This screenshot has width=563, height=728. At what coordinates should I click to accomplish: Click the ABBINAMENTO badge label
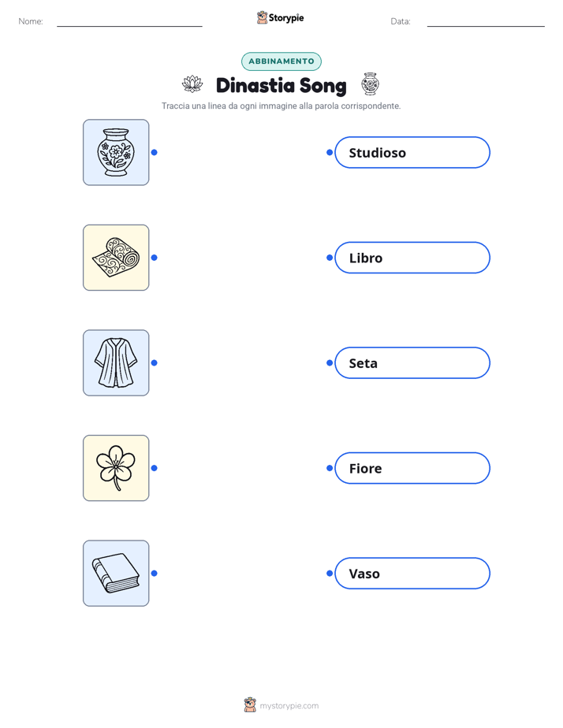(281, 61)
